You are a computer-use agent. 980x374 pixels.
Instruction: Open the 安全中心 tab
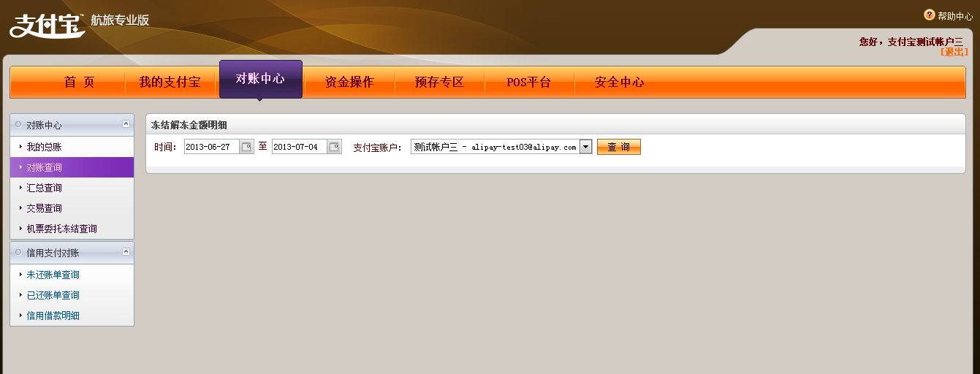(619, 82)
